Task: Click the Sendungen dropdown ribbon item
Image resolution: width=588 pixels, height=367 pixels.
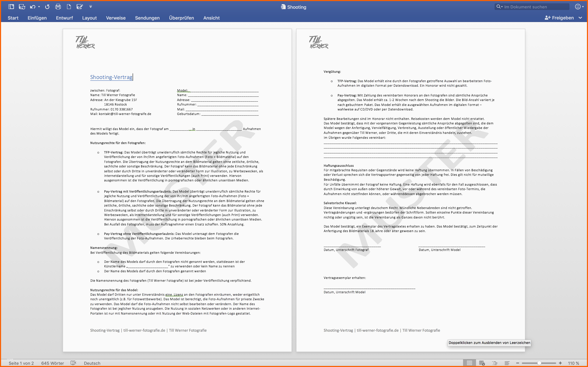Action: coord(146,18)
